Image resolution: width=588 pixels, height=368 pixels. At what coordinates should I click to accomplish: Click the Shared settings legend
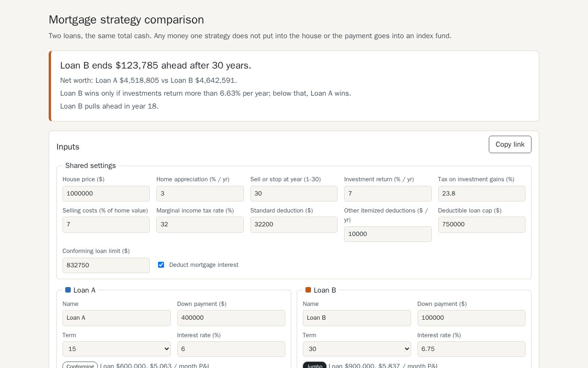(90, 166)
